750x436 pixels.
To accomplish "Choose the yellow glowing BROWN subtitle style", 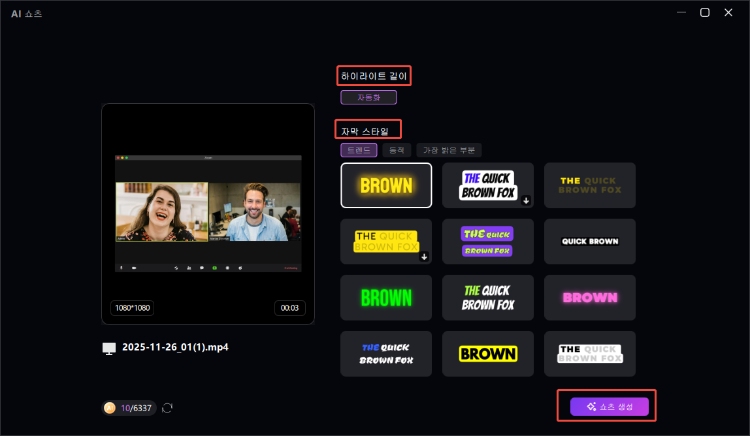I will coord(386,185).
